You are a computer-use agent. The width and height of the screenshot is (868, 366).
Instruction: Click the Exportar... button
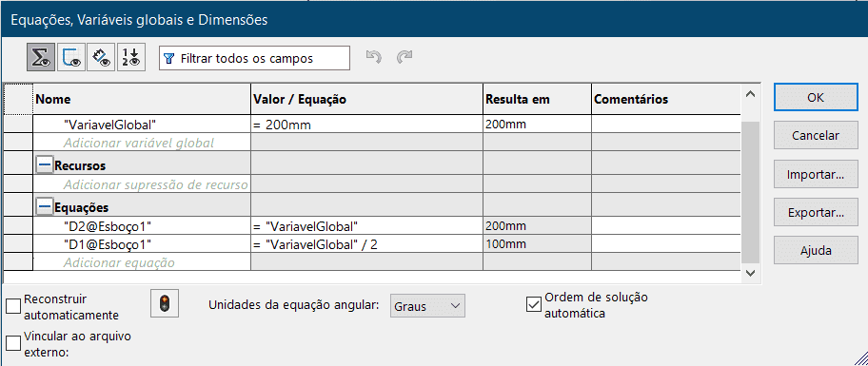point(816,212)
